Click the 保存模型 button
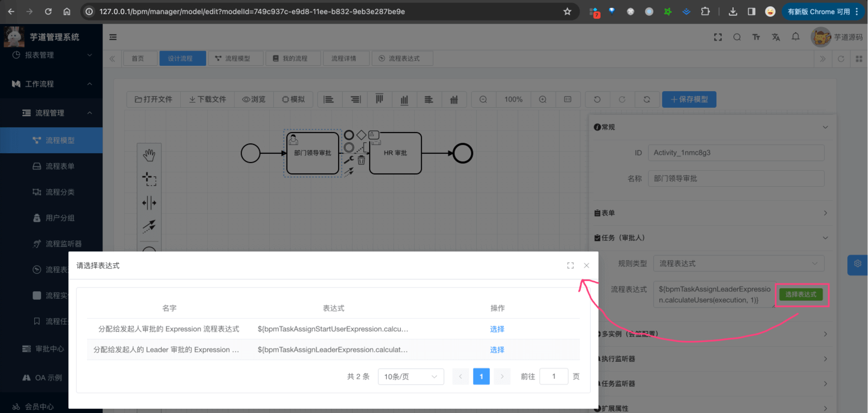Screen dimensions: 868x413 (689, 99)
